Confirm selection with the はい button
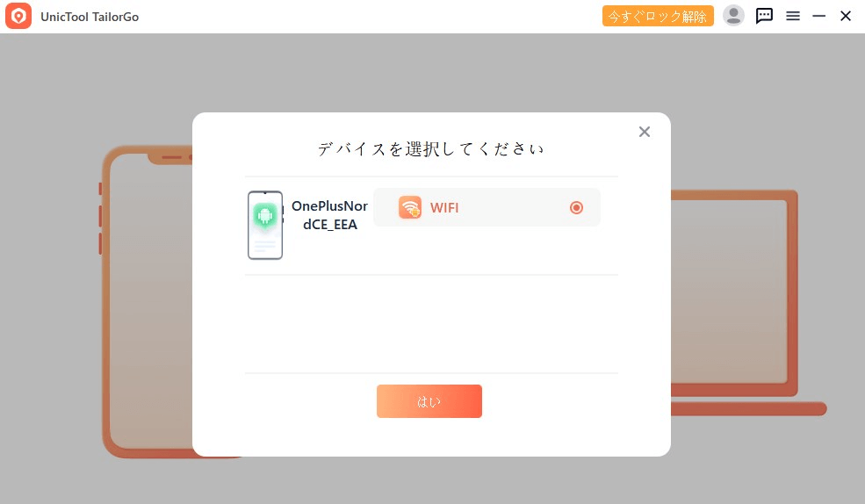Screen dimensions: 865x504 pos(429,401)
